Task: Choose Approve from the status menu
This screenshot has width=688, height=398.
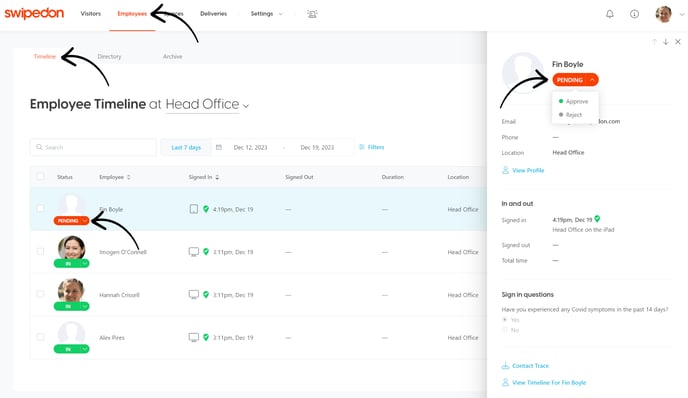Action: tap(573, 101)
